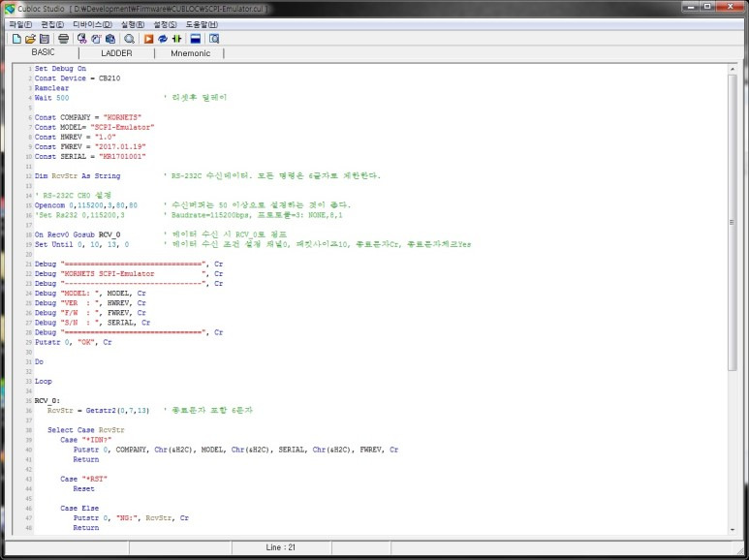Open the 편집(E) menu
Image resolution: width=749 pixels, height=560 pixels.
pos(52,24)
